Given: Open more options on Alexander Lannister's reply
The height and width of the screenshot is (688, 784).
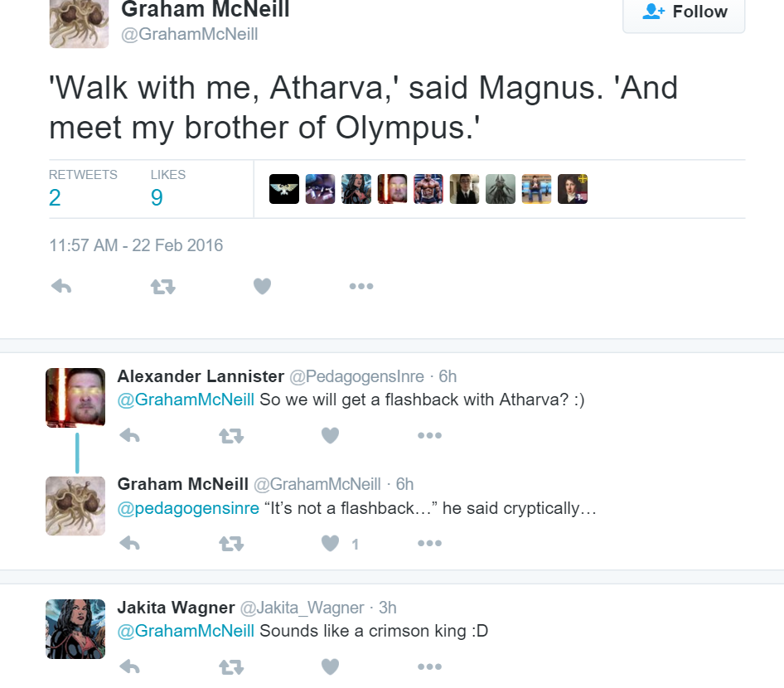Looking at the screenshot, I should [x=429, y=436].
